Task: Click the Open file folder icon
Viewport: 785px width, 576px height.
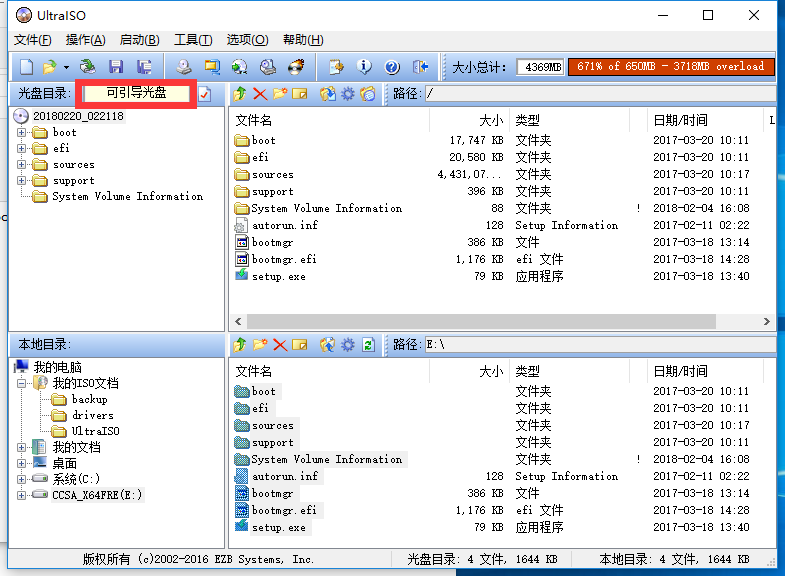Action: [x=50, y=67]
